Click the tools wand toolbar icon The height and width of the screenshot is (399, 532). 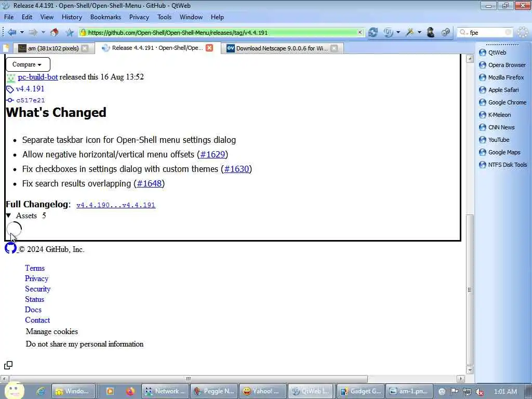point(410,32)
